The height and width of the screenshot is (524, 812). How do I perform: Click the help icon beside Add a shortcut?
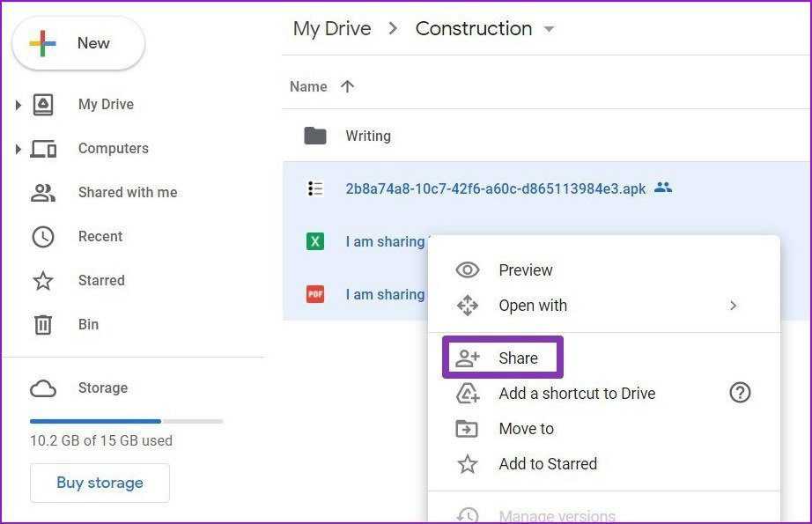coord(740,394)
